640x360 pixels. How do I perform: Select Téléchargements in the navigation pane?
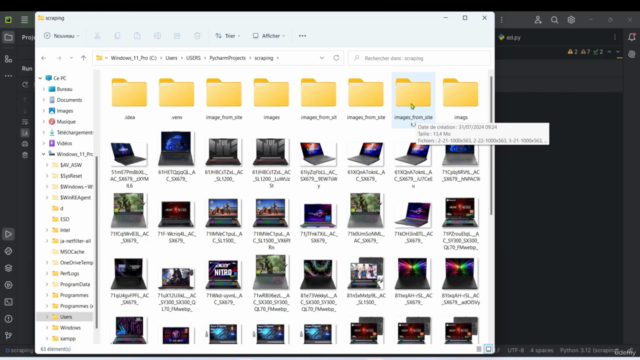74,132
